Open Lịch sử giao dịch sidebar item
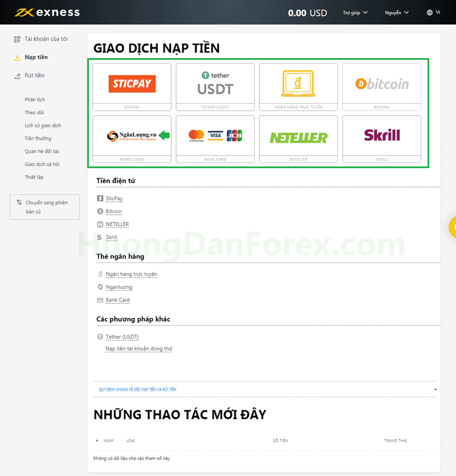This screenshot has width=456, height=476. pyautogui.click(x=43, y=125)
